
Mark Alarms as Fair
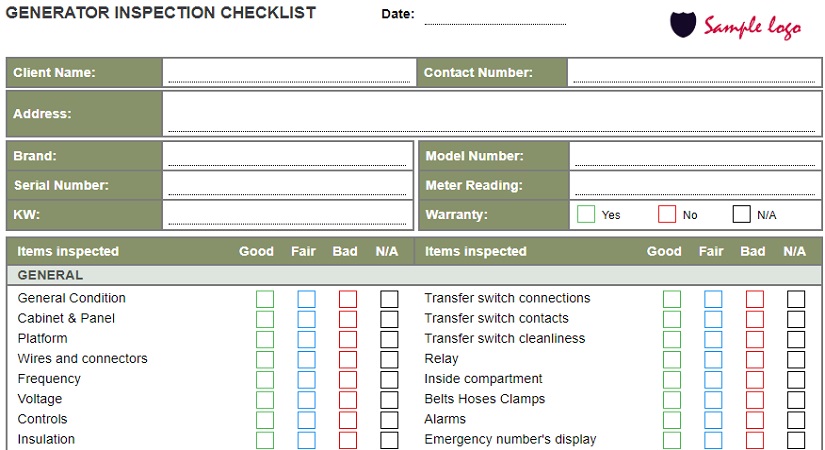click(x=713, y=420)
